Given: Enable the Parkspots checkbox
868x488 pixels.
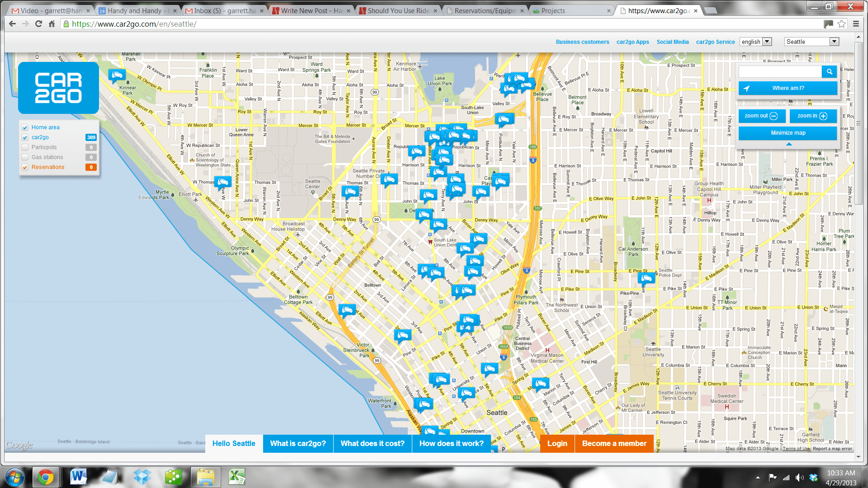Looking at the screenshot, I should click(25, 147).
